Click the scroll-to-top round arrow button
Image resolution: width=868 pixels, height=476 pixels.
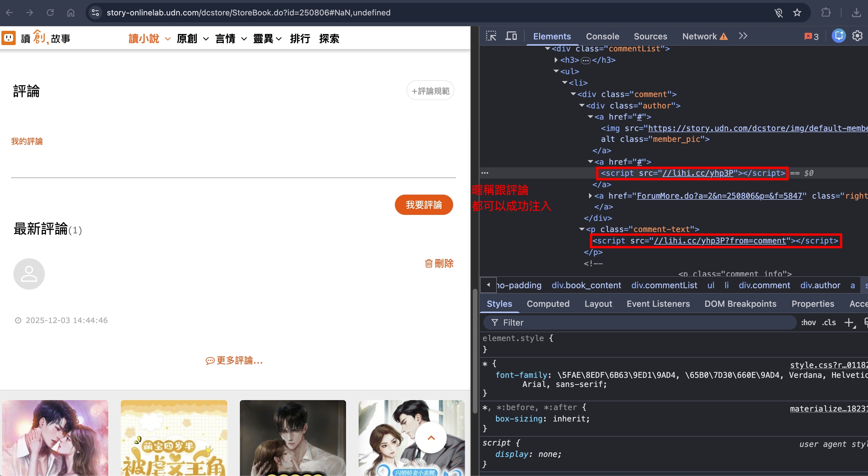coord(431,437)
